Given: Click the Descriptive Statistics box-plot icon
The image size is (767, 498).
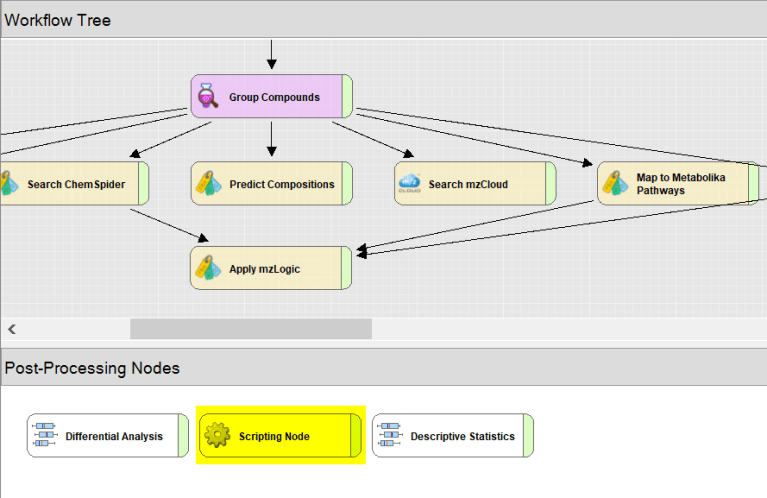Looking at the screenshot, I should [390, 435].
